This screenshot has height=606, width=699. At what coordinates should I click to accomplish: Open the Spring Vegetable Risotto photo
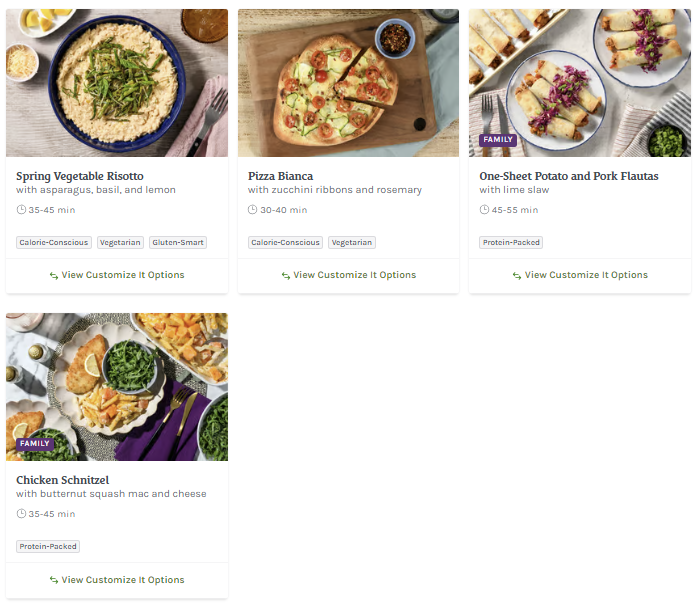pos(117,83)
